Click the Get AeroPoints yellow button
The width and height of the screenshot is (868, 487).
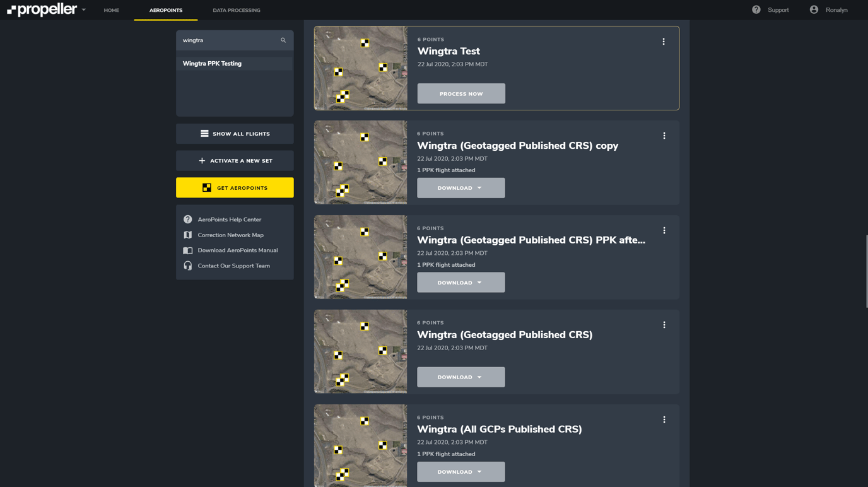tap(235, 188)
